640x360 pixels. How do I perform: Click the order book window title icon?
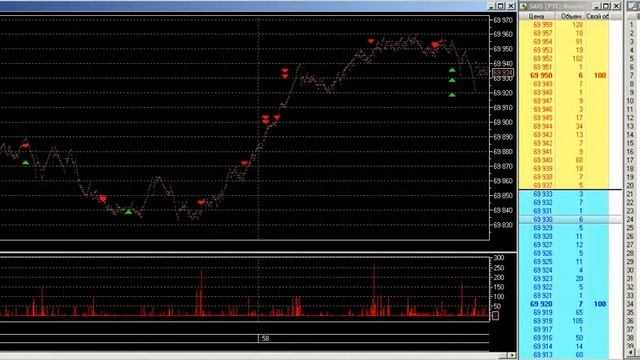(x=524, y=6)
